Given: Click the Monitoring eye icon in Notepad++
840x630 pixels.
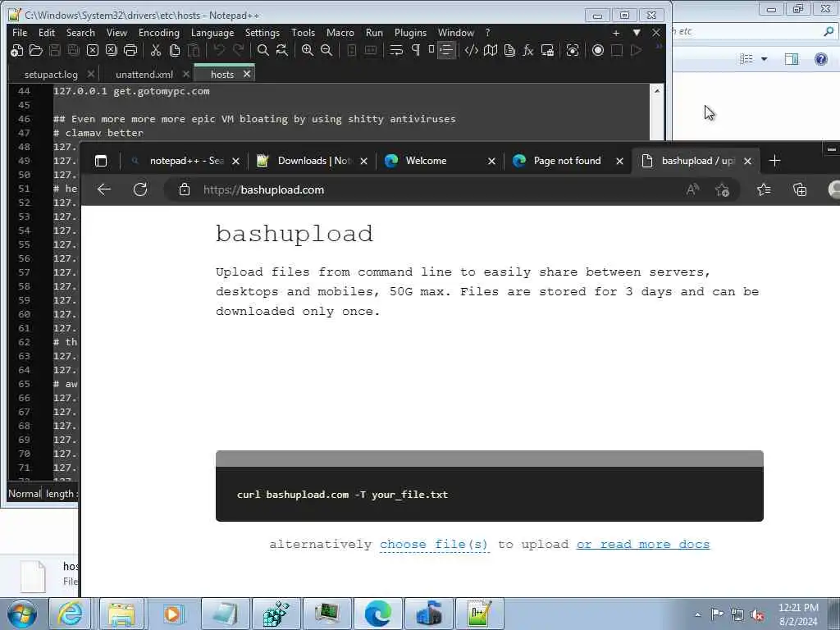Looking at the screenshot, I should (572, 50).
